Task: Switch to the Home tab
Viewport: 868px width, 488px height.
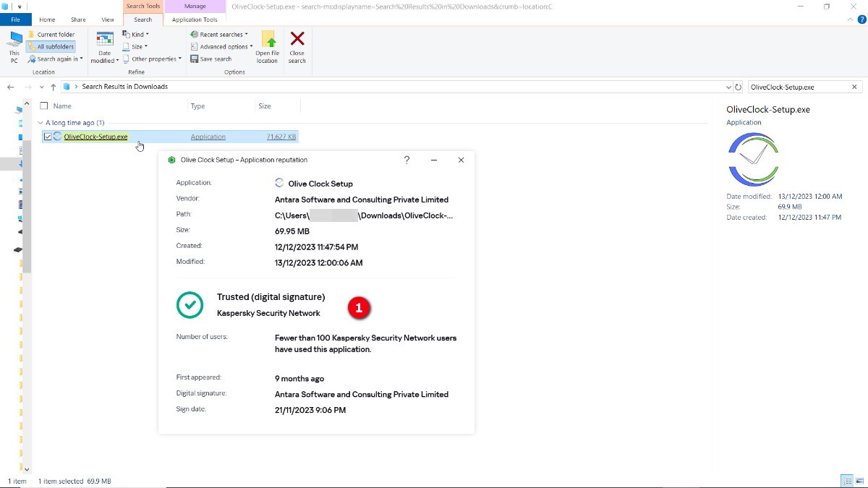Action: tap(47, 20)
